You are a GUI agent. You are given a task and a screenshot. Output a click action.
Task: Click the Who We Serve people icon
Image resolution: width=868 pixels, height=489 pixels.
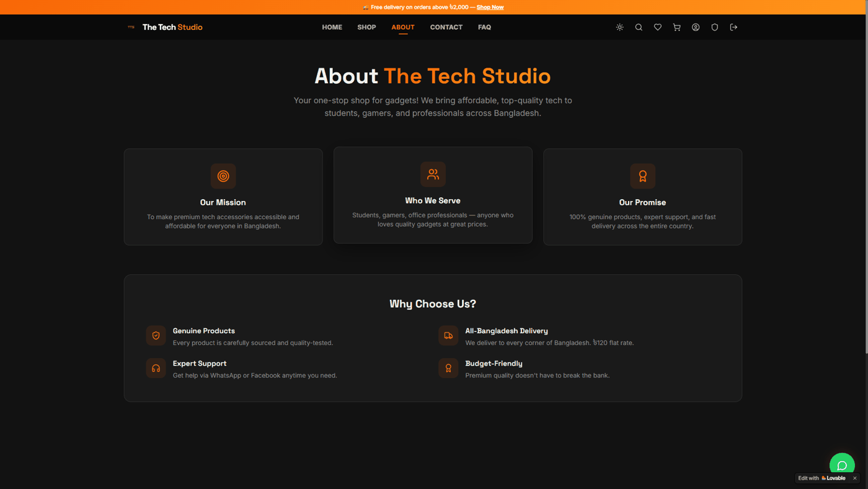pyautogui.click(x=433, y=174)
